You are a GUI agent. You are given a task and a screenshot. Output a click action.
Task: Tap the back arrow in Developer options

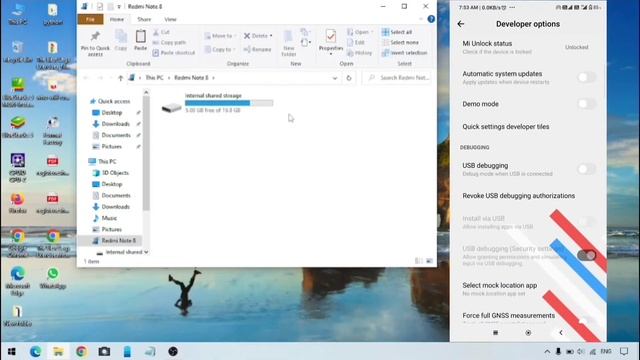point(461,24)
